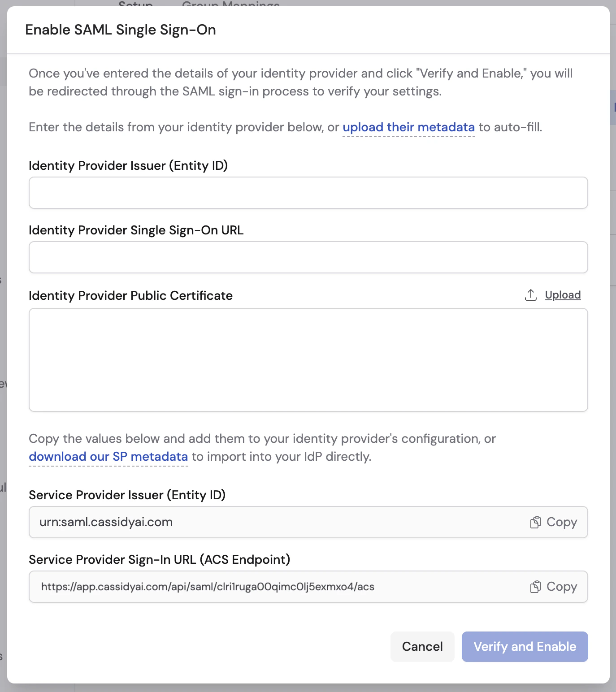Click the upload arrow icon for the certificate

click(x=531, y=295)
